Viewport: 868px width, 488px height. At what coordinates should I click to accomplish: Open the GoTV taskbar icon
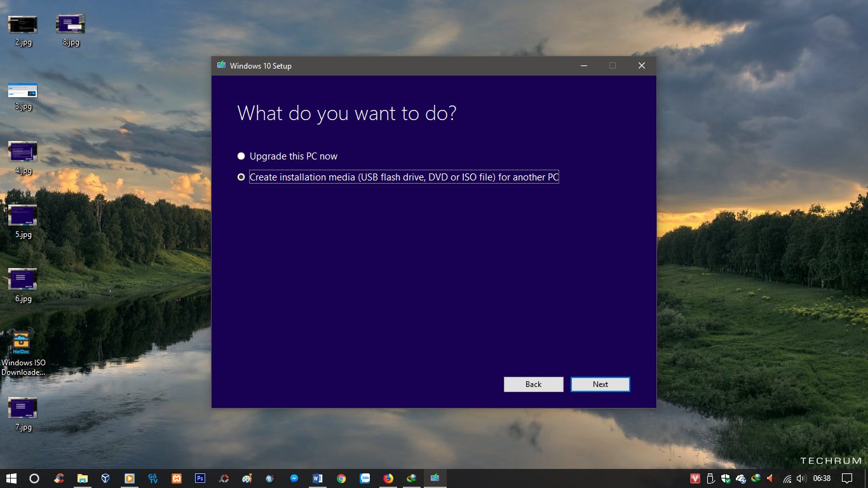point(153,478)
